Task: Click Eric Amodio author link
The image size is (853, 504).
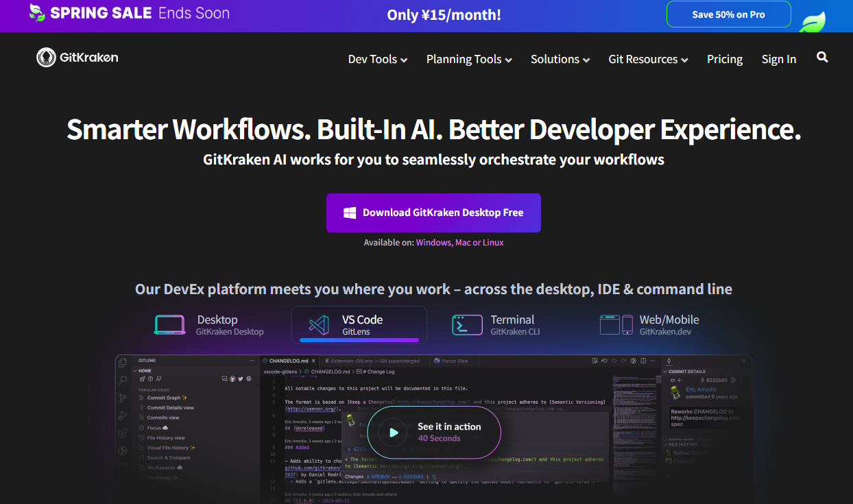Action: (x=701, y=389)
